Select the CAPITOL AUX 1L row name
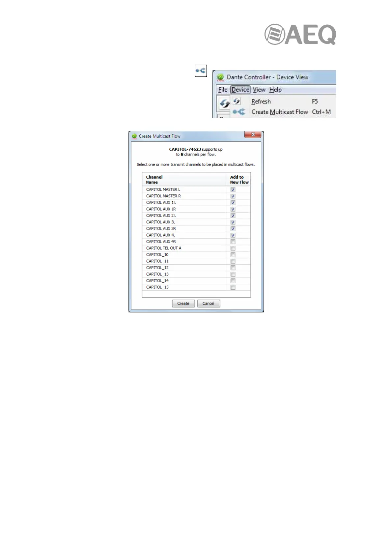 pyautogui.click(x=161, y=203)
